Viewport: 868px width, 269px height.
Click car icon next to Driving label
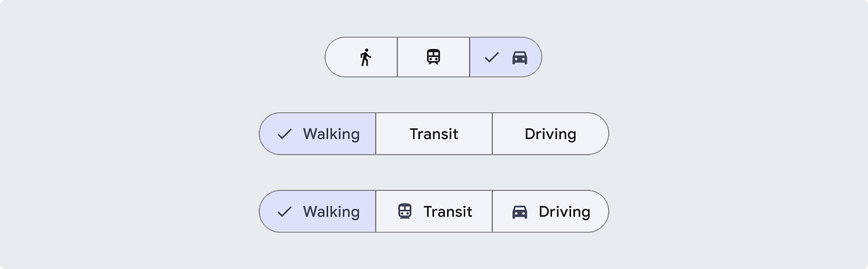coord(519,212)
